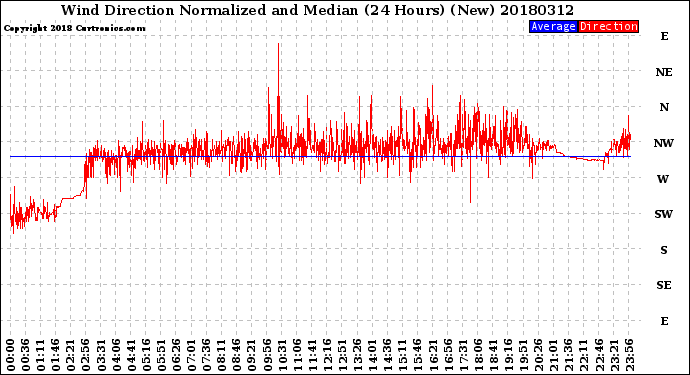Click the bottom E axis label
This screenshot has width=690, height=375.
point(664,321)
